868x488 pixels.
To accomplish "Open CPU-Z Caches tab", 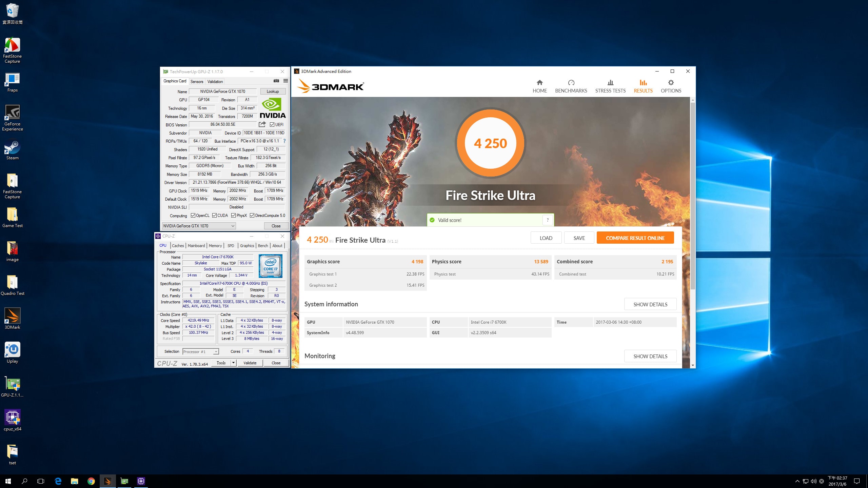I will (178, 246).
